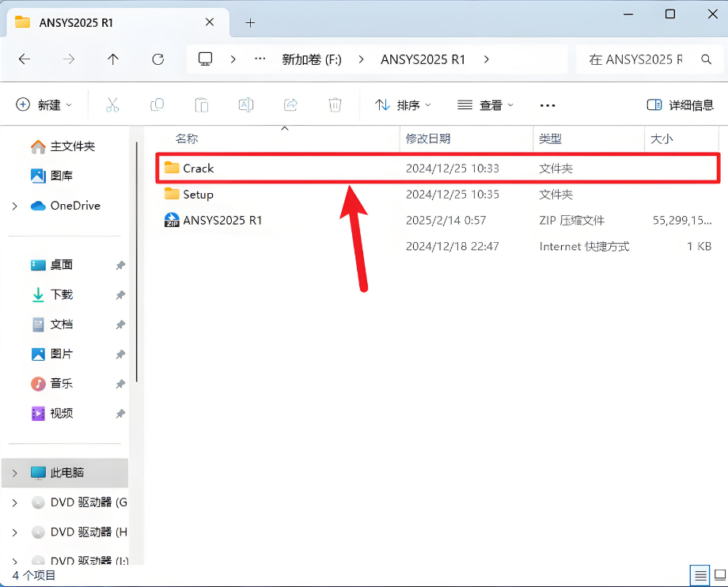Open 文档 documents in quick access
The width and height of the screenshot is (728, 587).
point(51,324)
